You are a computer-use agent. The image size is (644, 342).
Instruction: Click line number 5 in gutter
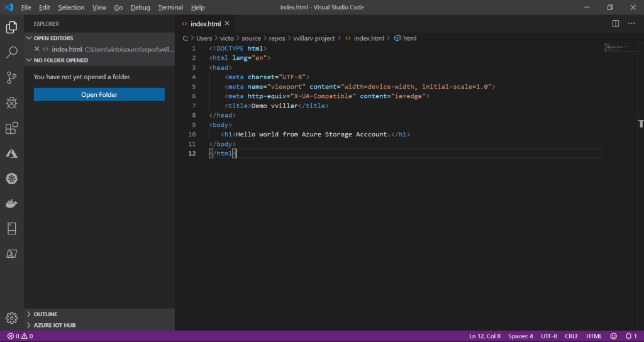pyautogui.click(x=194, y=87)
